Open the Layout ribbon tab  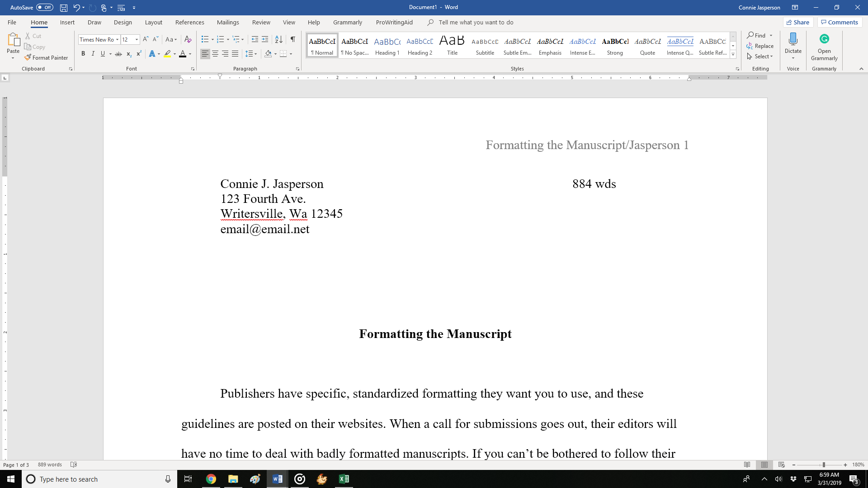coord(153,22)
